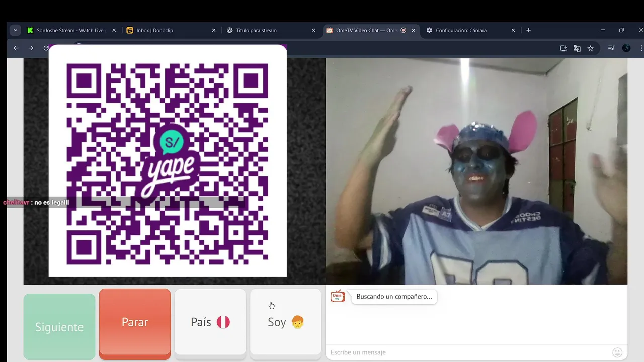Open the tab search chevron

pos(15,30)
